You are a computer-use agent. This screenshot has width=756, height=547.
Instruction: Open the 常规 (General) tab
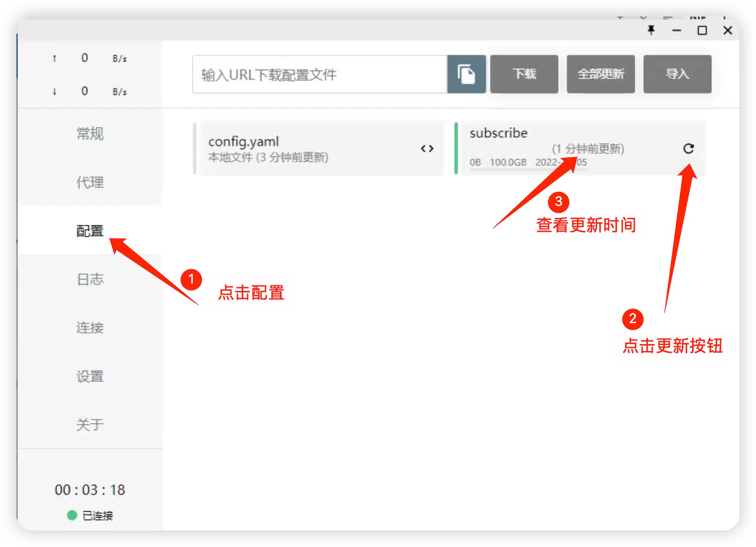[x=90, y=134]
